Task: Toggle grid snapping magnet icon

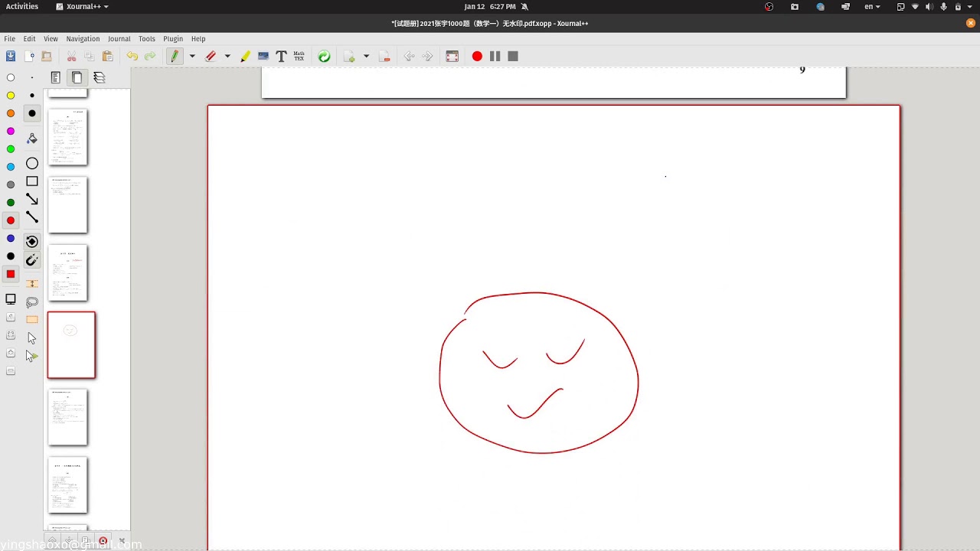Action: point(32,260)
